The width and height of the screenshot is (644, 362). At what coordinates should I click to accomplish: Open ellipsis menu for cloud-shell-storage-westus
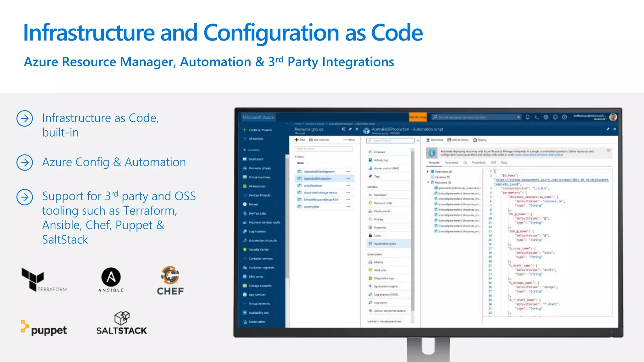point(348,193)
